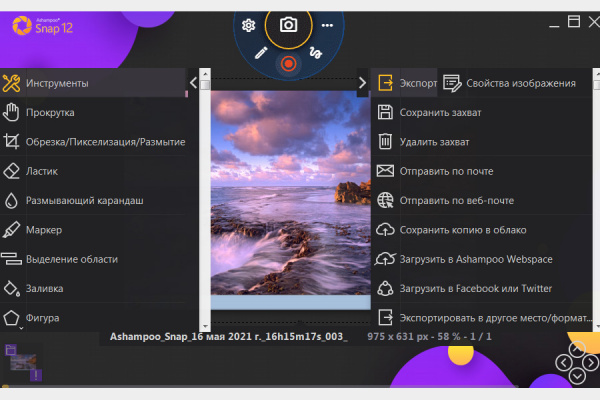This screenshot has height=400, width=600.
Task: Pick the Размывающий карандаш blur pencil
Action: tap(93, 201)
